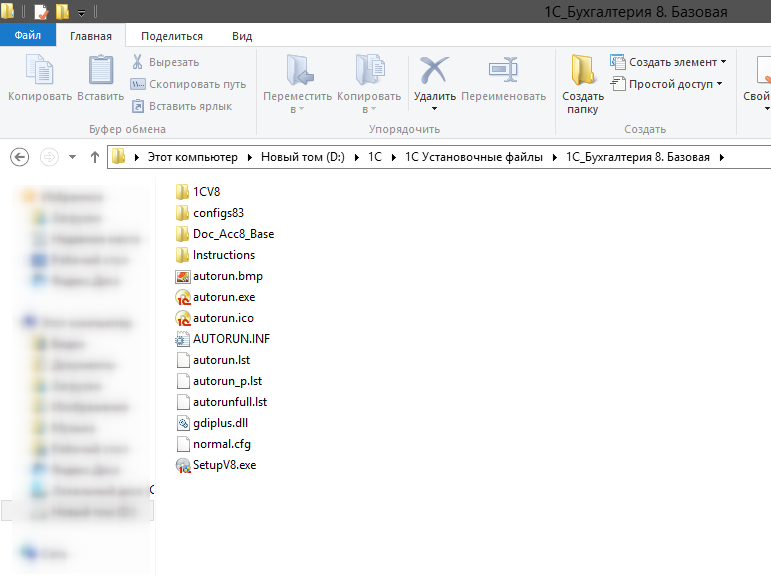Click the folder name configs83
Screen dimensions: 771x576
tap(218, 213)
